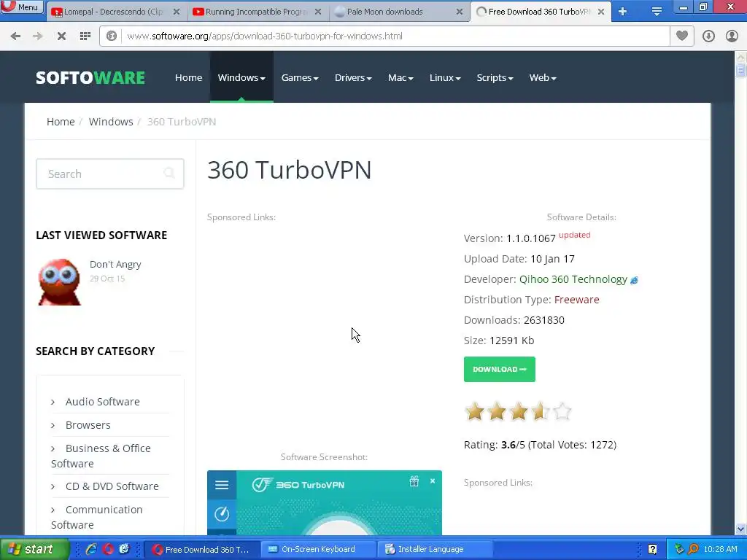Select Free Download 360 taskbar button
Viewport: 747px width, 560px height.
pyautogui.click(x=201, y=549)
